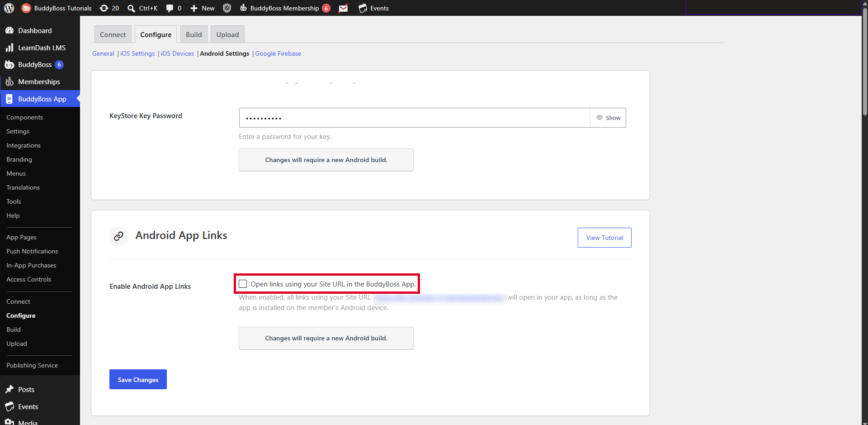This screenshot has width=868, height=425.
Task: Open the Google Firebase link
Action: (x=278, y=53)
